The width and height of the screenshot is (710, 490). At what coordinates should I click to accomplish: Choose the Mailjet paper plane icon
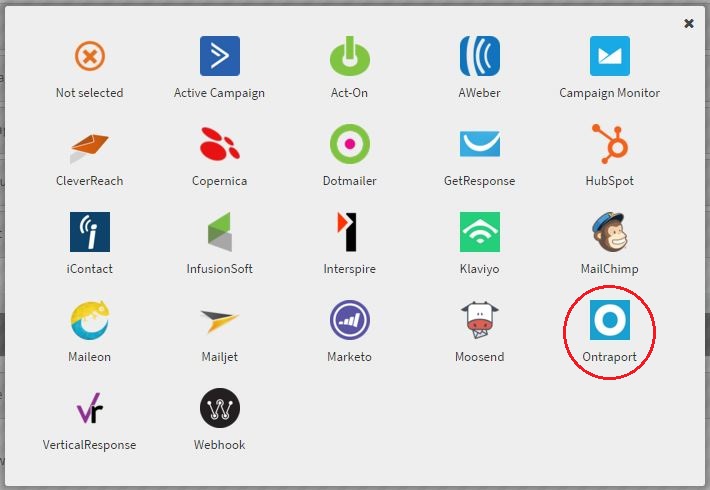click(x=220, y=321)
